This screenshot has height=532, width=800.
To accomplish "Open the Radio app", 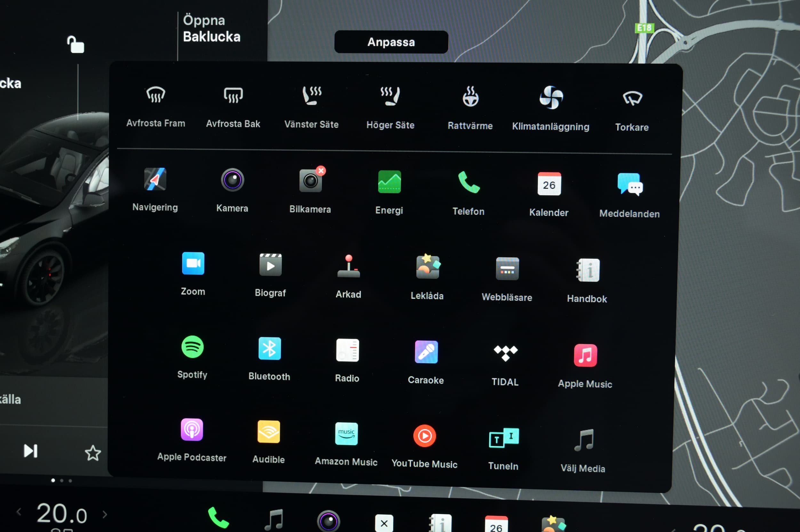I will pyautogui.click(x=347, y=361).
